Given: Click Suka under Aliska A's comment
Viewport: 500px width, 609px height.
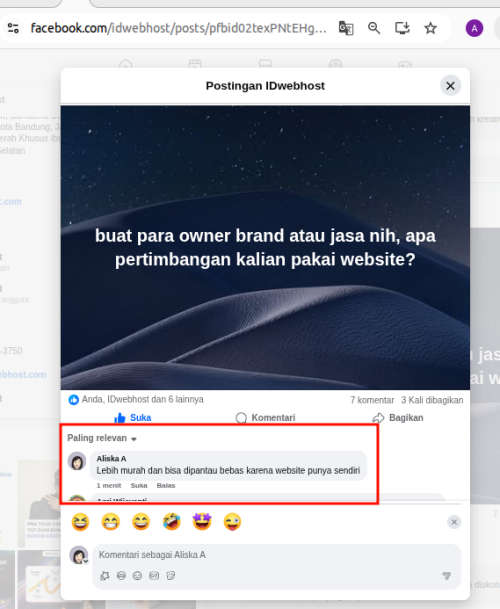Looking at the screenshot, I should click(x=139, y=485).
